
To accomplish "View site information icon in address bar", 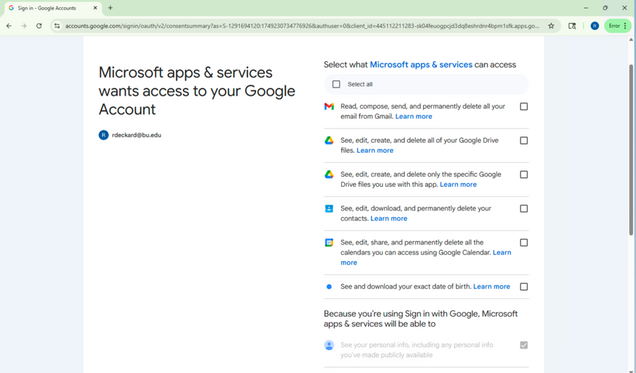I will click(57, 26).
